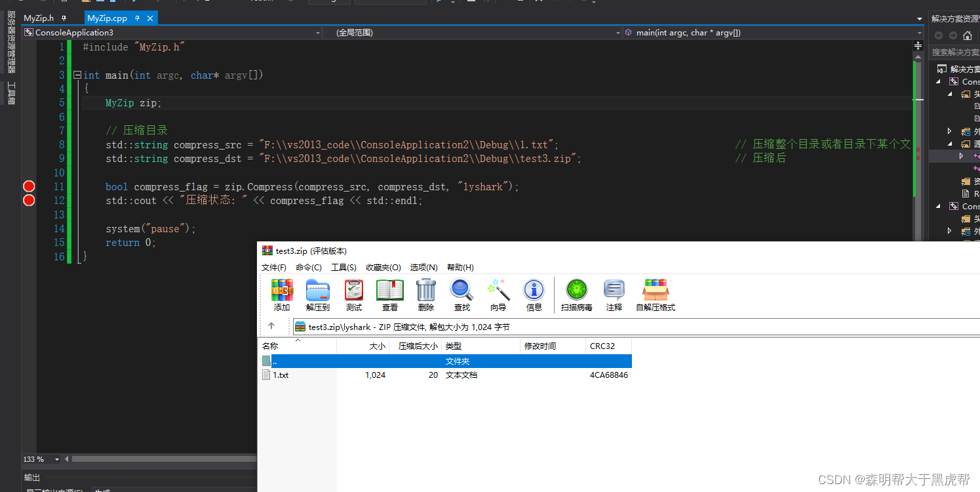The height and width of the screenshot is (492, 980).
Task: Sort WinRAR list by 修改时间 column
Action: click(553, 346)
